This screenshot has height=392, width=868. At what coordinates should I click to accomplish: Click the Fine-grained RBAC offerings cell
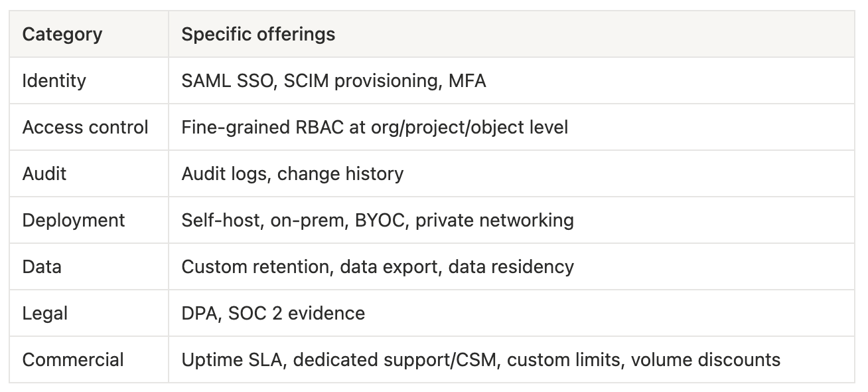[512, 127]
